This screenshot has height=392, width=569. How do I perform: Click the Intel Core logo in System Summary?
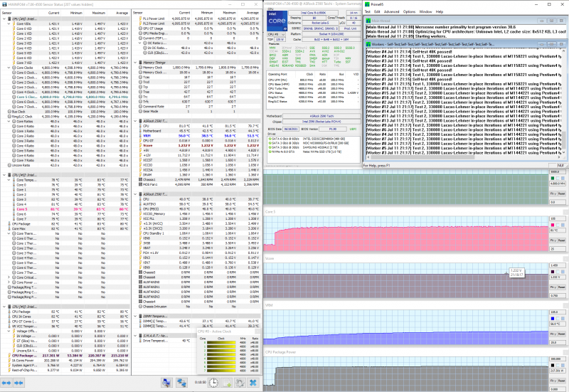(277, 21)
